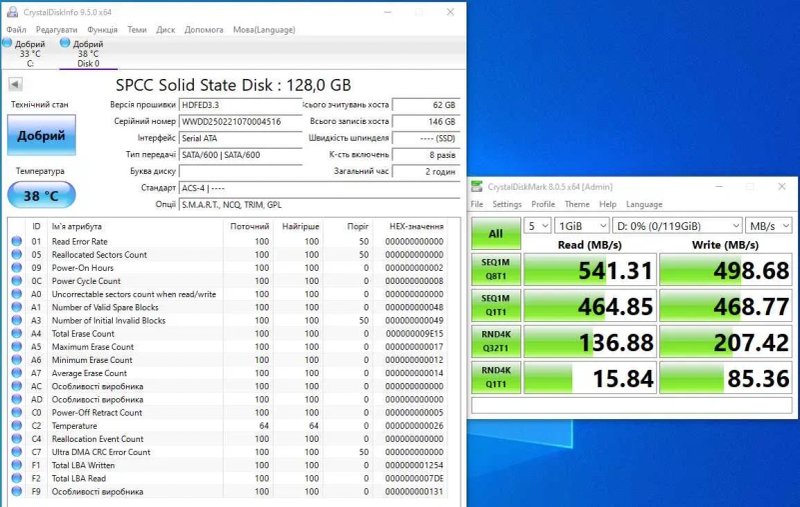Click status orb for Average Erase Count
Image resolution: width=800 pixels, height=507 pixels.
tap(16, 373)
